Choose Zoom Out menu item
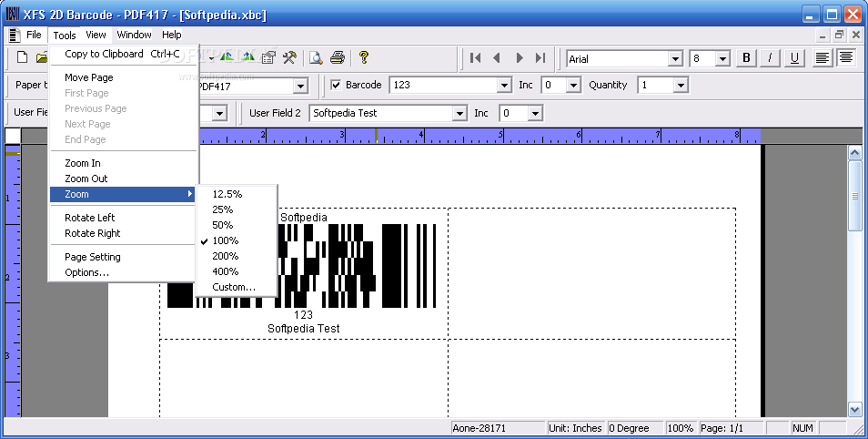Image resolution: width=868 pixels, height=439 pixels. [x=123, y=179]
